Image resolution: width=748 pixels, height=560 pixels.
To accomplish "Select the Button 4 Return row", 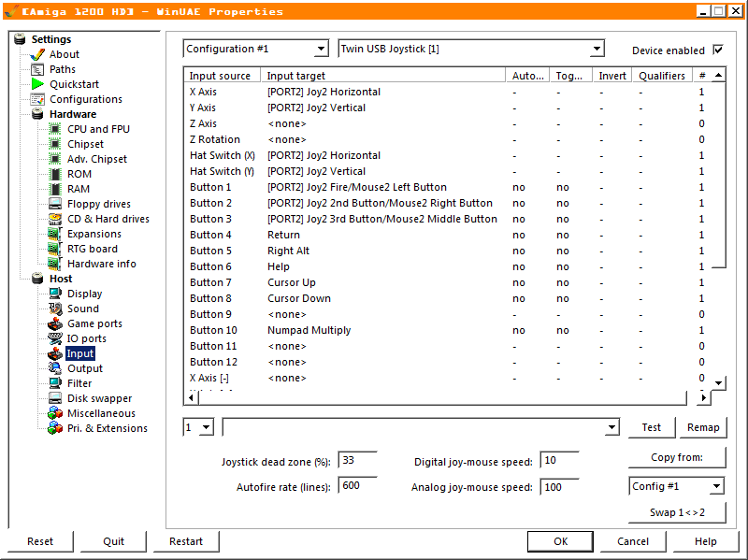I will pos(448,235).
